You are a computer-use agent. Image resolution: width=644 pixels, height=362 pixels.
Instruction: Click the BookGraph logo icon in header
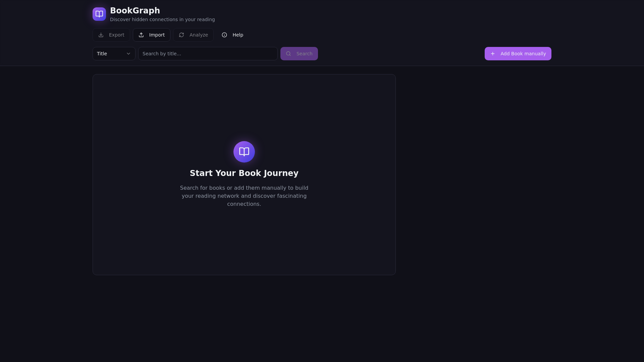99,14
